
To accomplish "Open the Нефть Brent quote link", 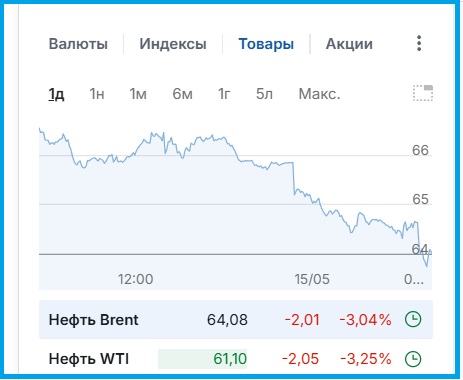I will (x=93, y=320).
